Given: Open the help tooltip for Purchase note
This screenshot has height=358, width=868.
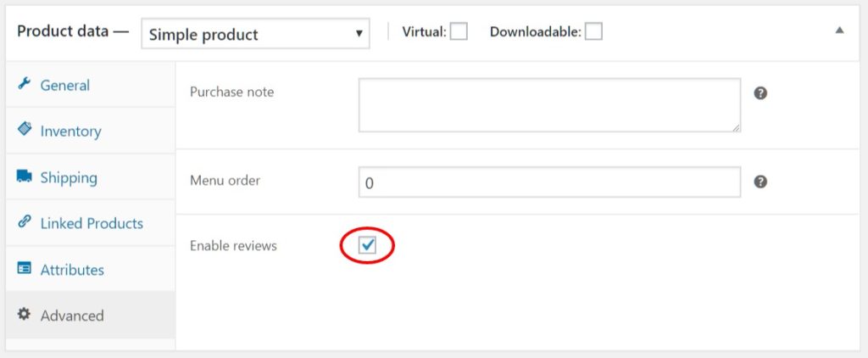Looking at the screenshot, I should point(760,93).
